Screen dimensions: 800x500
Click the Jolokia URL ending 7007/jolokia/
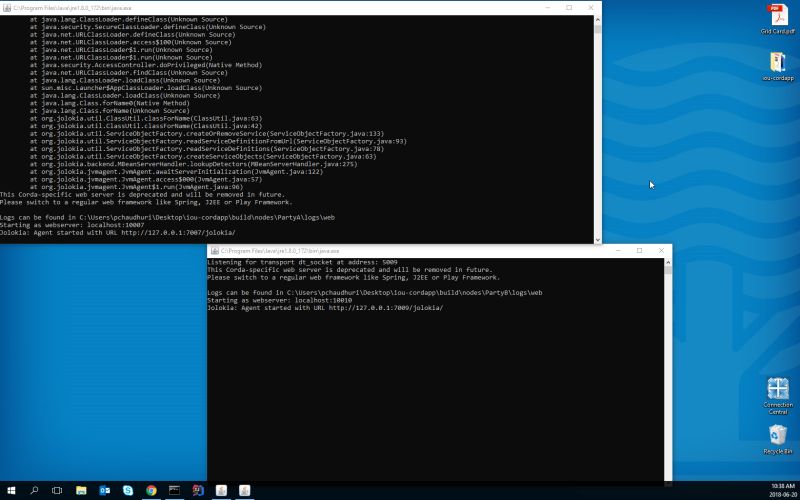[178, 233]
